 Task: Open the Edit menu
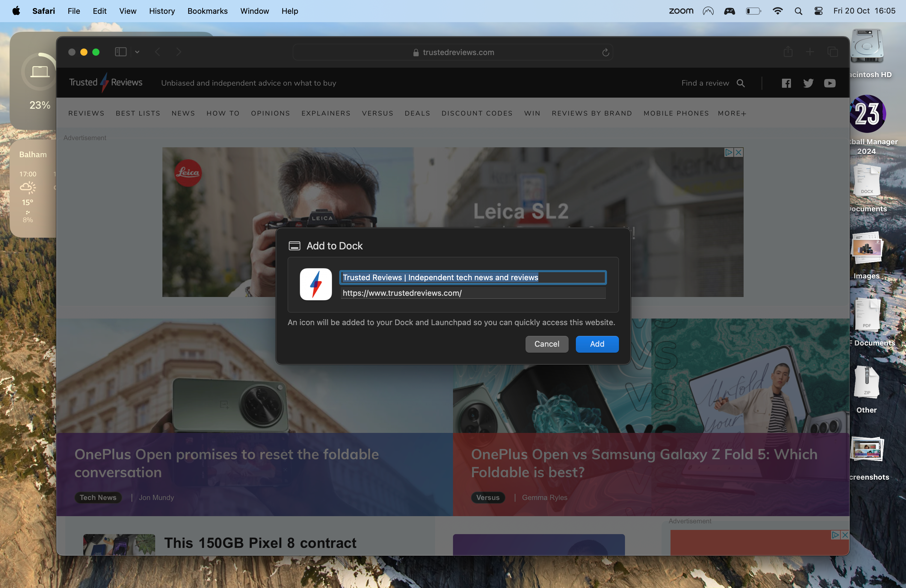[99, 11]
